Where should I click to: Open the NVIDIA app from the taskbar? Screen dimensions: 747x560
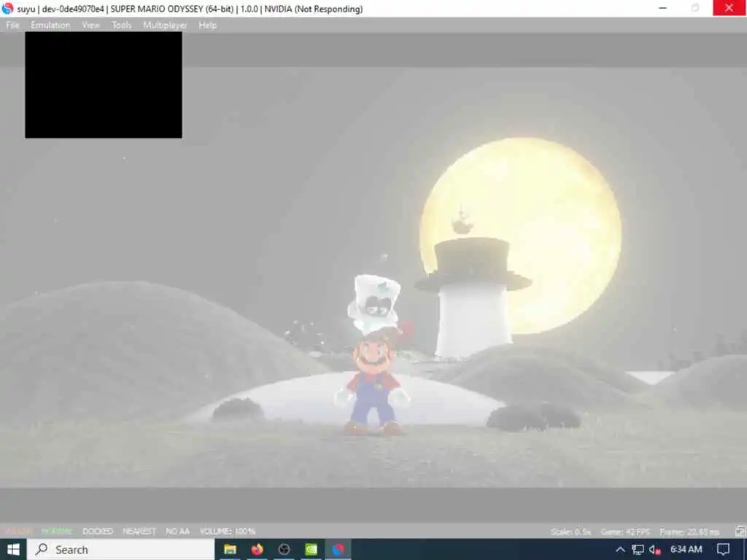pos(311,550)
